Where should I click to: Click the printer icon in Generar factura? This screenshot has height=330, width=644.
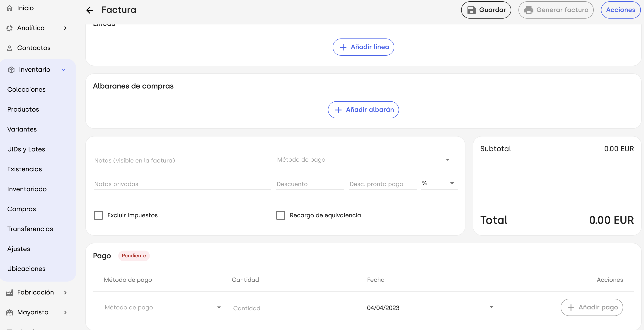tap(528, 10)
